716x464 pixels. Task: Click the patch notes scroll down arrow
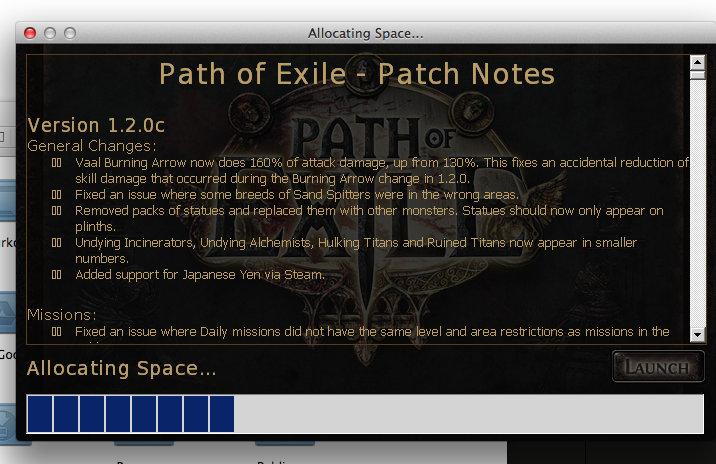click(697, 334)
